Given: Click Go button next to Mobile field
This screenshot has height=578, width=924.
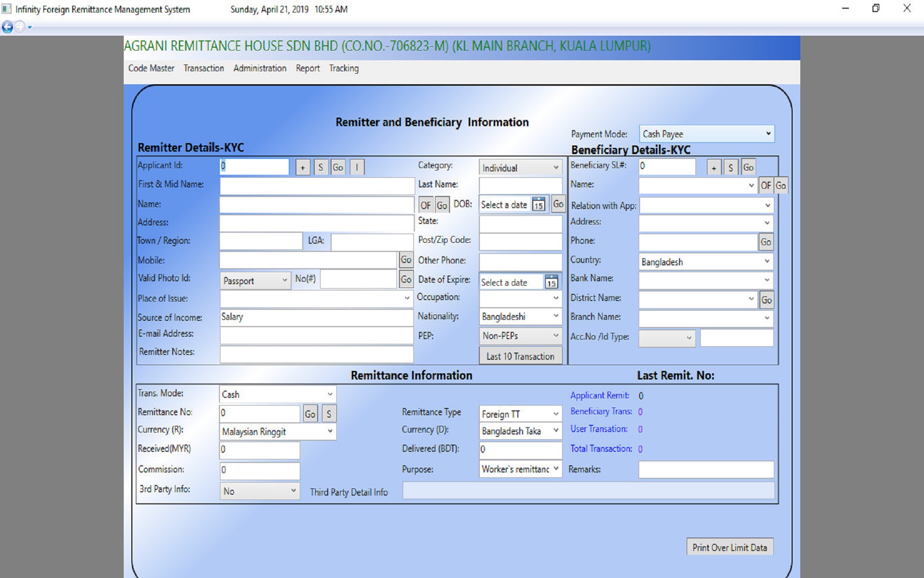Looking at the screenshot, I should click(406, 260).
